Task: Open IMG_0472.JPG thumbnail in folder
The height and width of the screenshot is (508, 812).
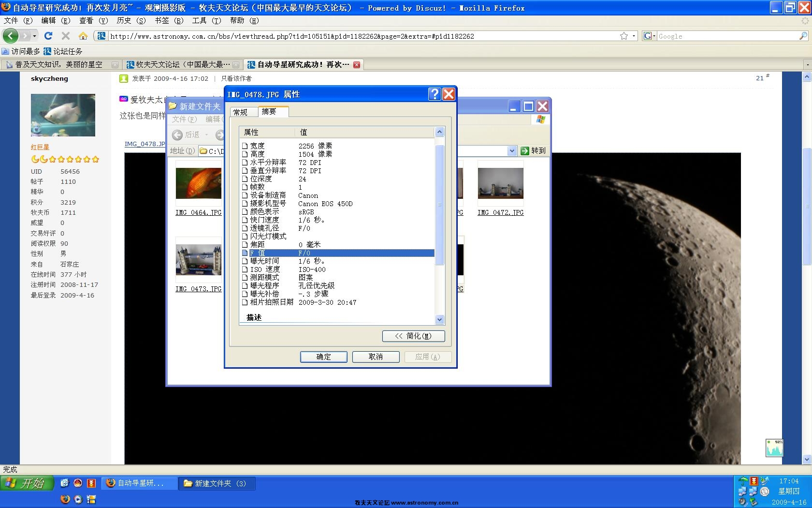Action: (x=500, y=184)
